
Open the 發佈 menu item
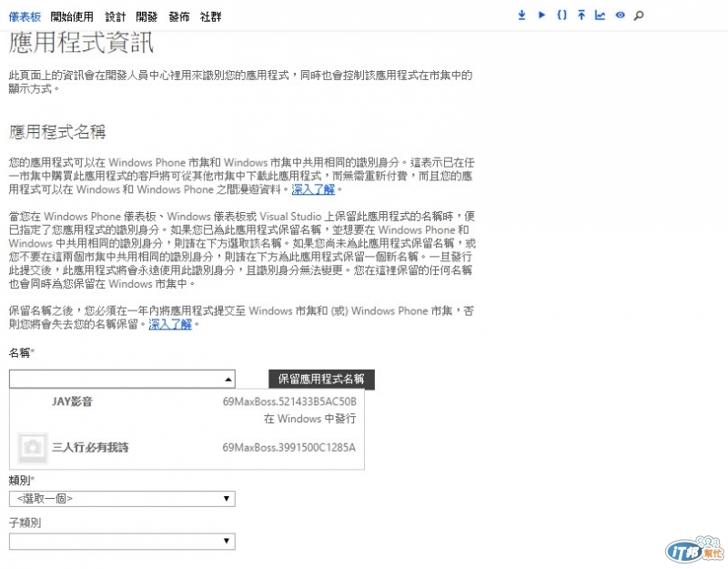pos(178,17)
